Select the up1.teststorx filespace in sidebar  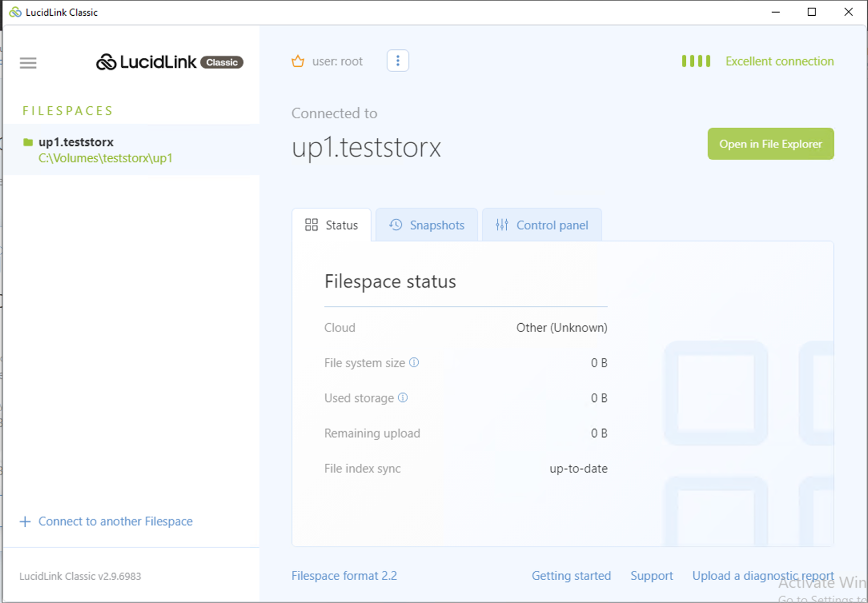(x=132, y=150)
